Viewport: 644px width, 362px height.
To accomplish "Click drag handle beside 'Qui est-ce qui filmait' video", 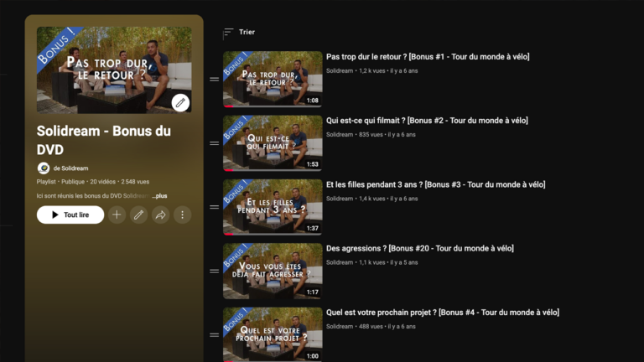I will tap(214, 143).
